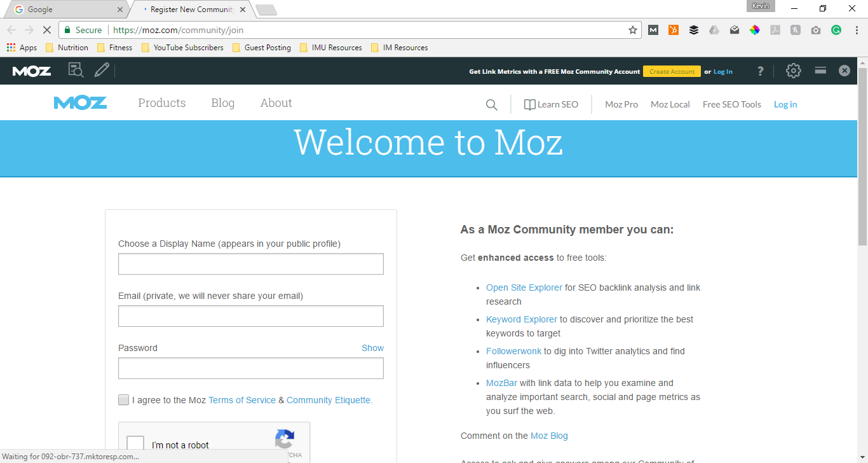This screenshot has height=463, width=868.
Task: Open the Apps grid shortcut
Action: (22, 48)
